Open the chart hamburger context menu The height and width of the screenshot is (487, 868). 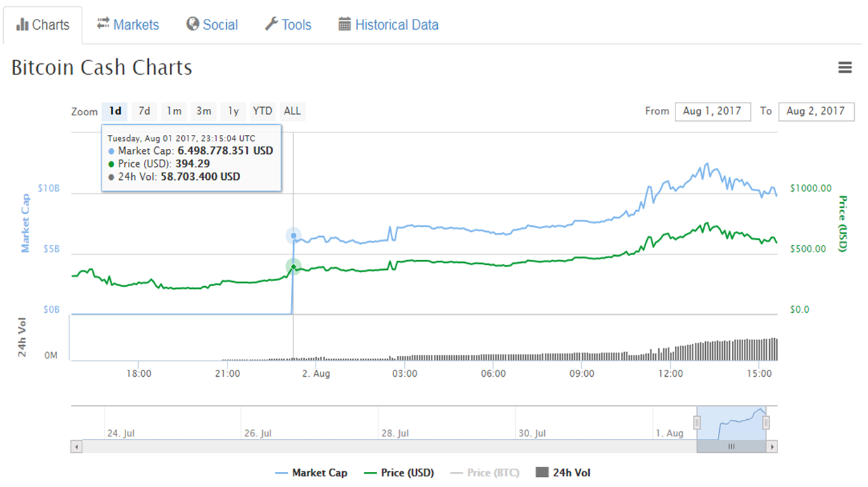point(845,68)
